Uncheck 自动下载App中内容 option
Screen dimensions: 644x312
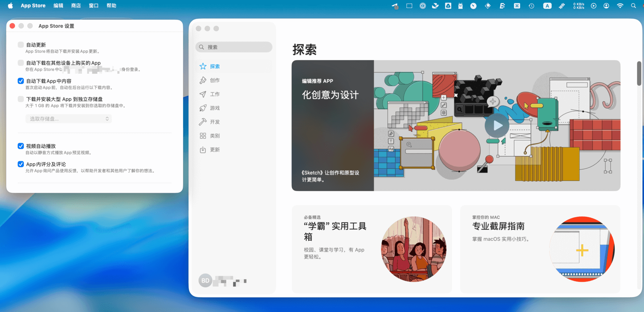pos(21,81)
